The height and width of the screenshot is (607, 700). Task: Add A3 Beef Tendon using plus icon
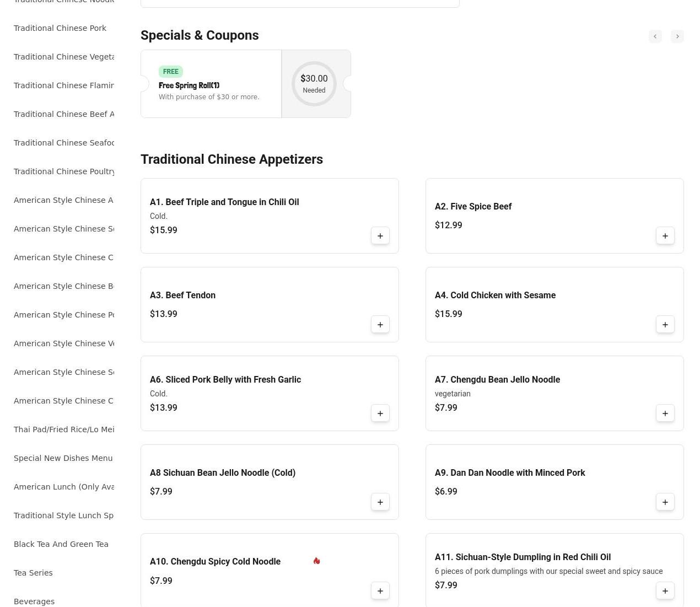pyautogui.click(x=380, y=325)
